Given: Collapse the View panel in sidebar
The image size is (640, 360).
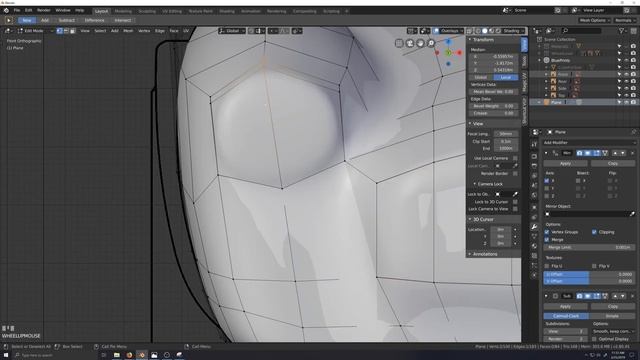Looking at the screenshot, I should [470, 123].
